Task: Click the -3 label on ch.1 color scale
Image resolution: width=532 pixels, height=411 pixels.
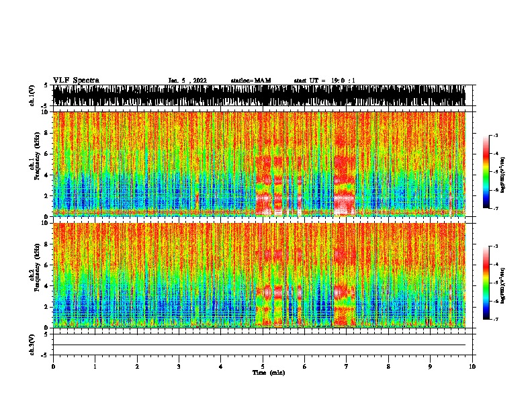Action: [496, 136]
